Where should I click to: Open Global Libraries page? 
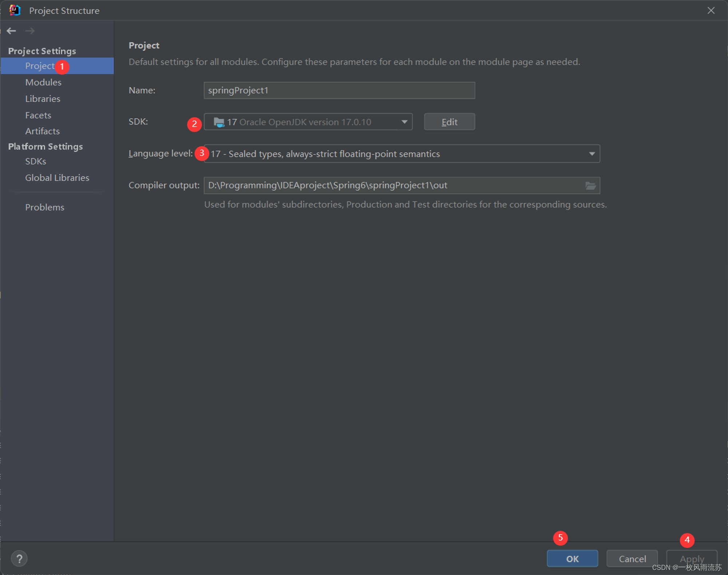point(57,178)
